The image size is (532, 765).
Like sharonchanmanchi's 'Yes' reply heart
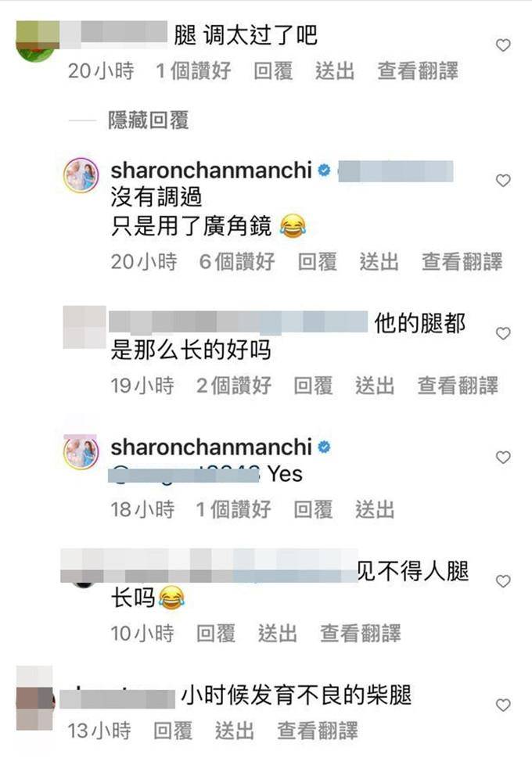coord(503,457)
